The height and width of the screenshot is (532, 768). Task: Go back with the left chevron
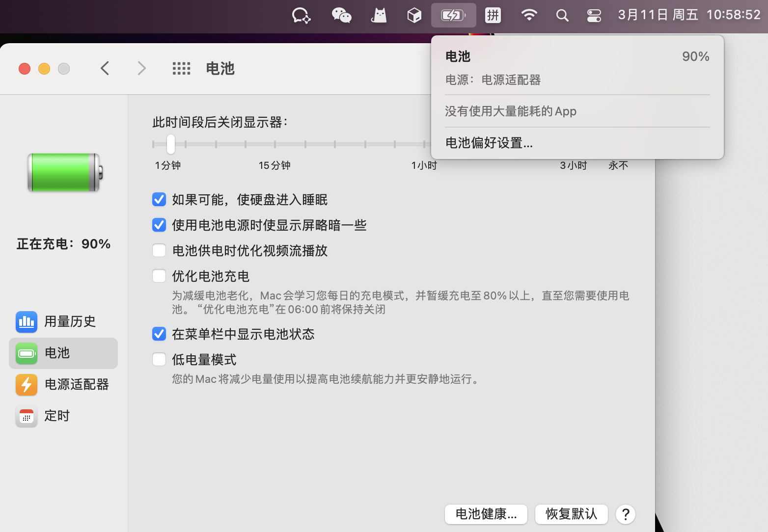tap(105, 68)
